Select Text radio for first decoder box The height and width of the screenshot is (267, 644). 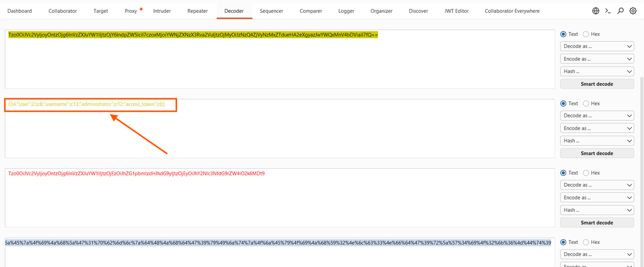563,34
